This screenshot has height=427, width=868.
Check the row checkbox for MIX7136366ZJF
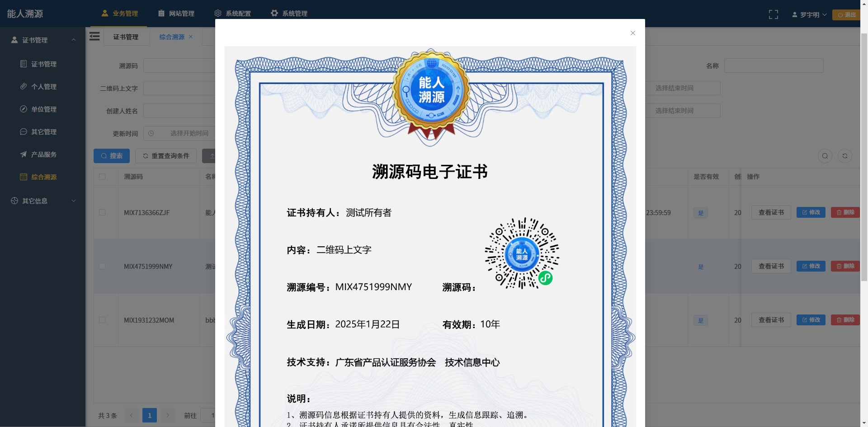click(102, 212)
